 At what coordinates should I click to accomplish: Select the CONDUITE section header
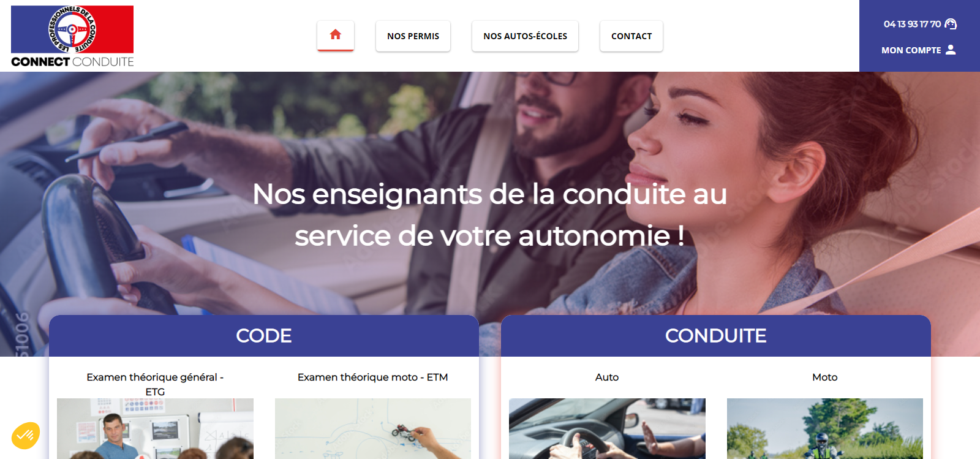716,336
